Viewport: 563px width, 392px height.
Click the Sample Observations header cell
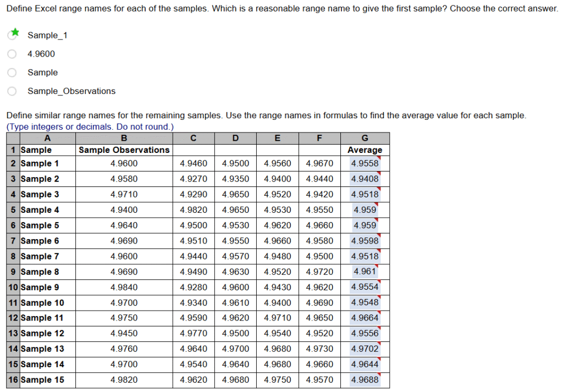pos(124,150)
